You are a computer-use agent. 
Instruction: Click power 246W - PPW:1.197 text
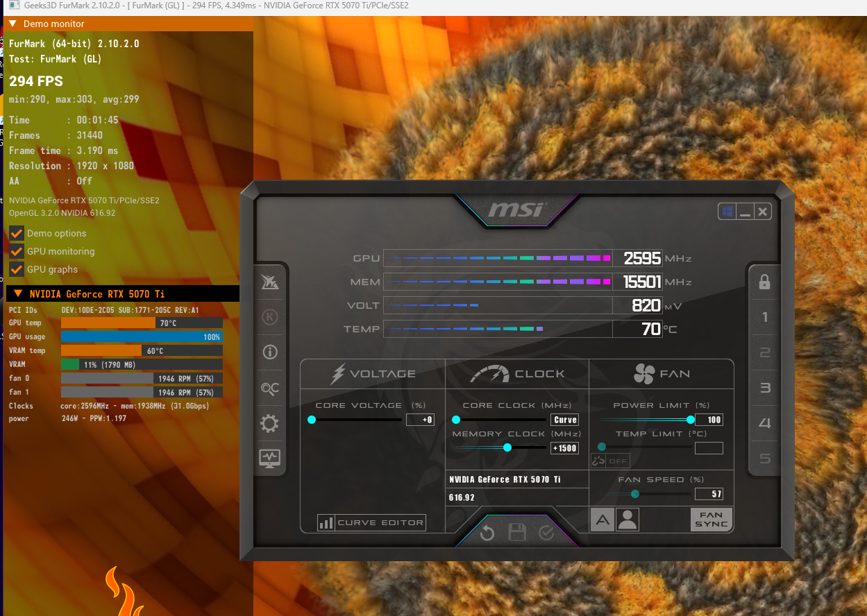[93, 419]
